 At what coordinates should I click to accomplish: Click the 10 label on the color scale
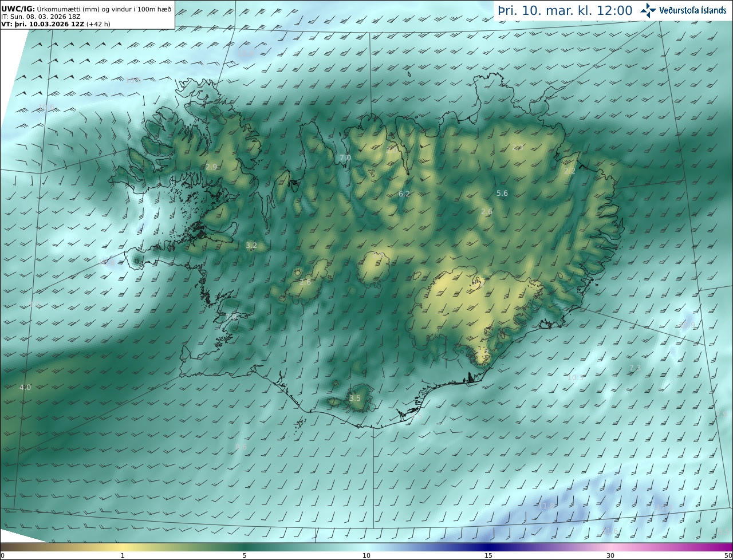pos(366,555)
